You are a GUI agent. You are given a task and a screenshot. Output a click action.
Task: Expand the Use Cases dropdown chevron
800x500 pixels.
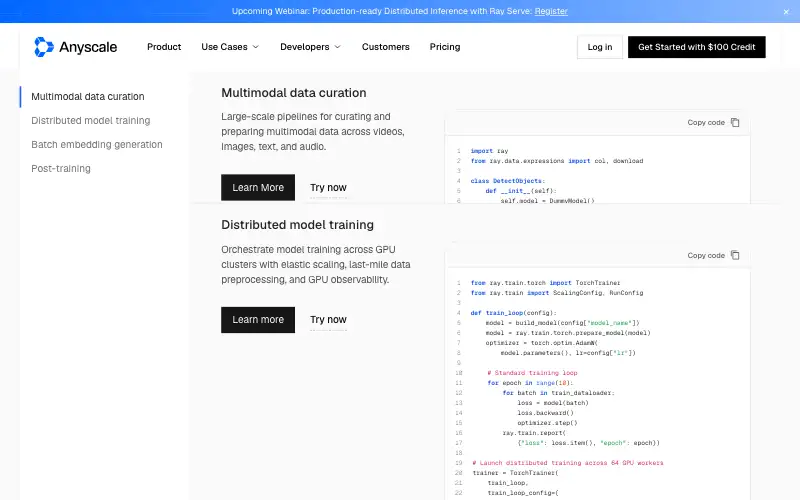click(x=256, y=47)
